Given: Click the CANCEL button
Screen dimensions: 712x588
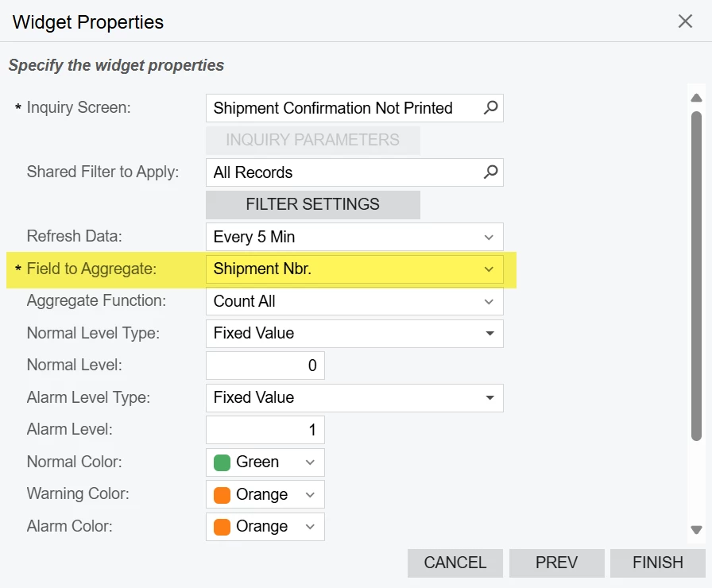Looking at the screenshot, I should [455, 563].
